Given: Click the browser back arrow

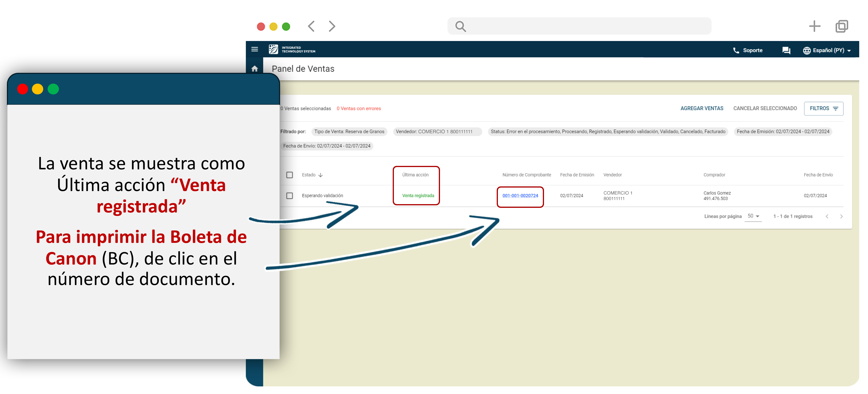Looking at the screenshot, I should (311, 26).
